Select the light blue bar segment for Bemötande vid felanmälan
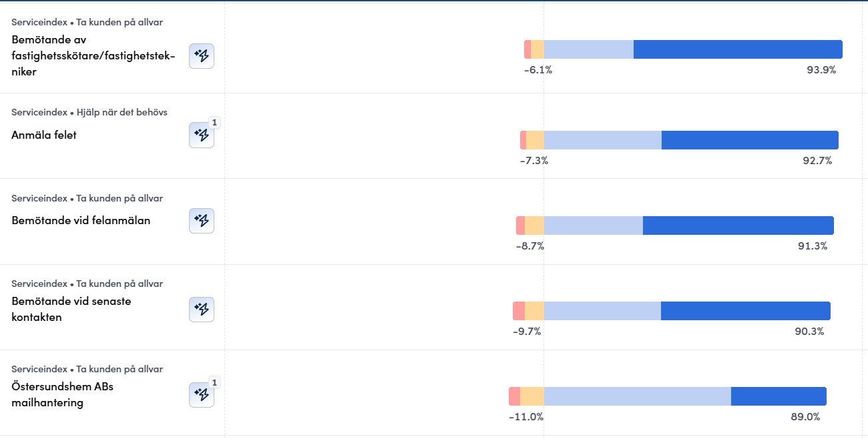Image resolution: width=868 pixels, height=439 pixels. [593, 226]
